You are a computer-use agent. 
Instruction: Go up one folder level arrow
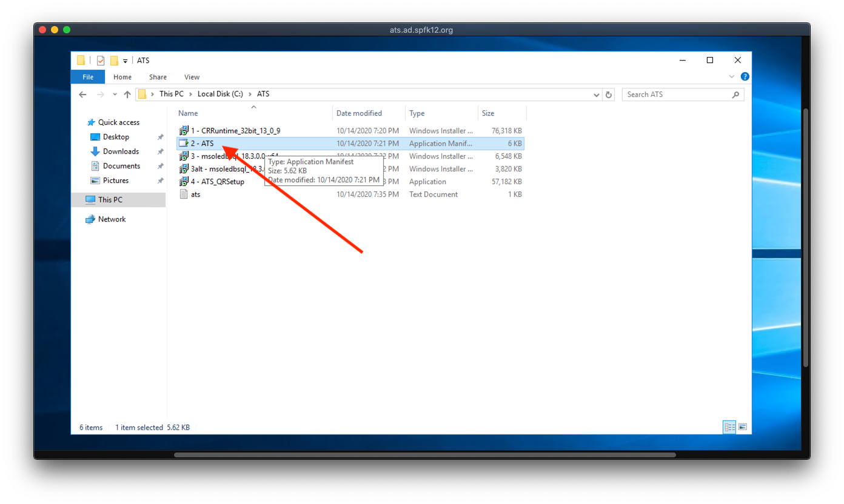click(x=127, y=94)
